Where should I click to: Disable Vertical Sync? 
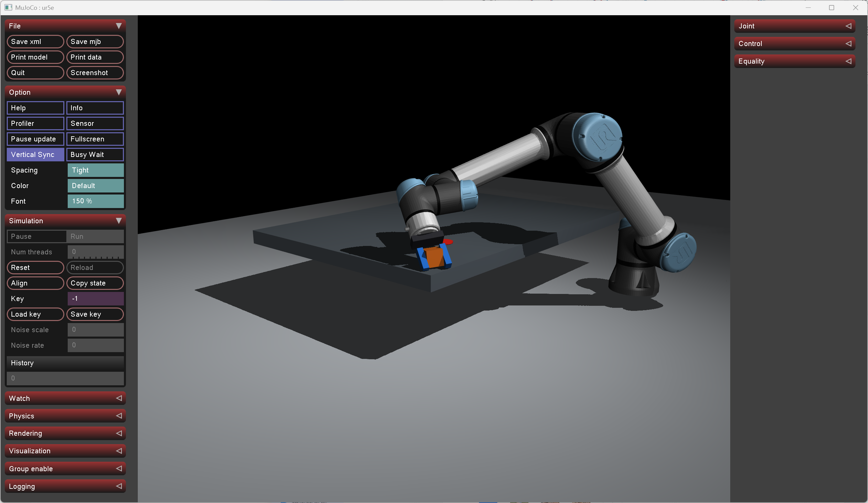click(x=36, y=155)
